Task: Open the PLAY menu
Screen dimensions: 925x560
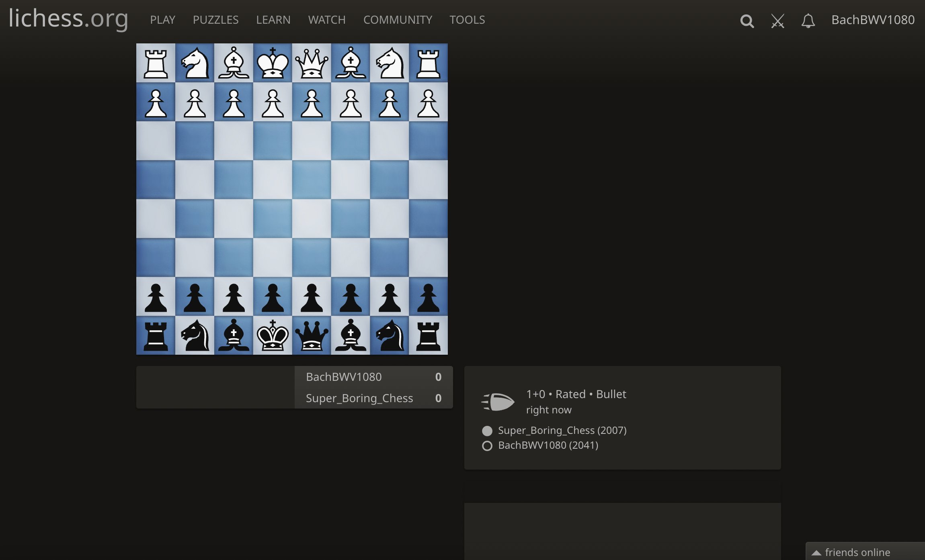Action: click(162, 20)
